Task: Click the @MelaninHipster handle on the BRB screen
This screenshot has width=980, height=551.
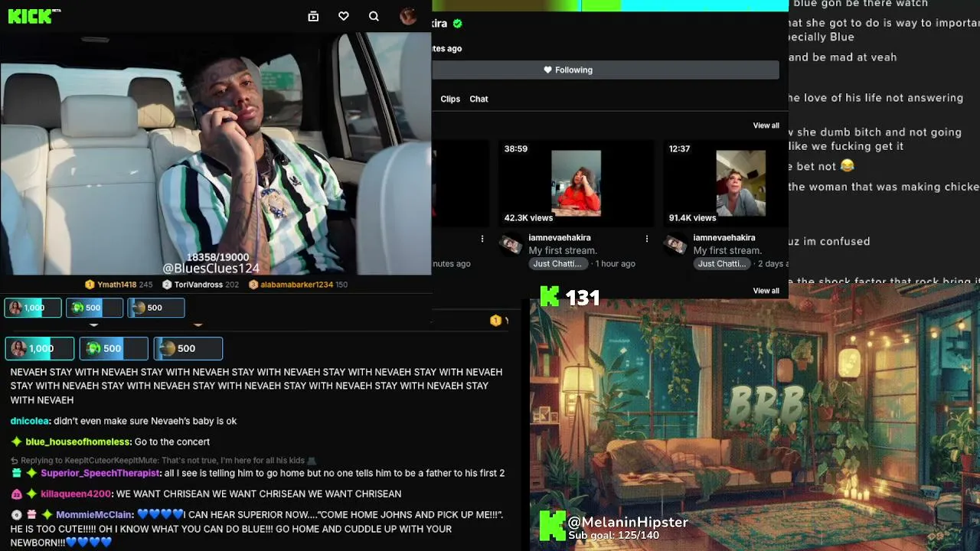Action: [x=628, y=522]
